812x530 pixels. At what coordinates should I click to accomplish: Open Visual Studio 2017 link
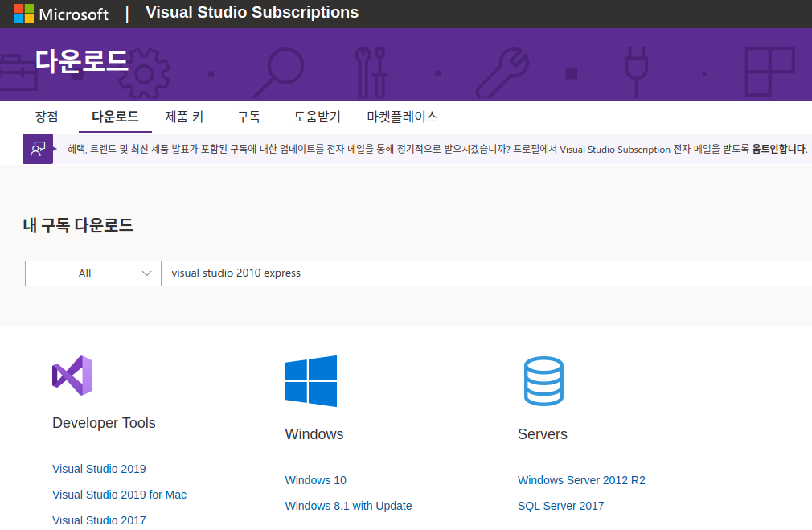point(99,520)
